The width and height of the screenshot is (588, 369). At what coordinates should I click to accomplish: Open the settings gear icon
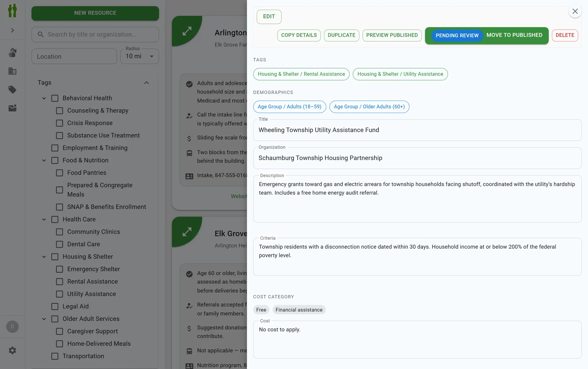pos(12,350)
